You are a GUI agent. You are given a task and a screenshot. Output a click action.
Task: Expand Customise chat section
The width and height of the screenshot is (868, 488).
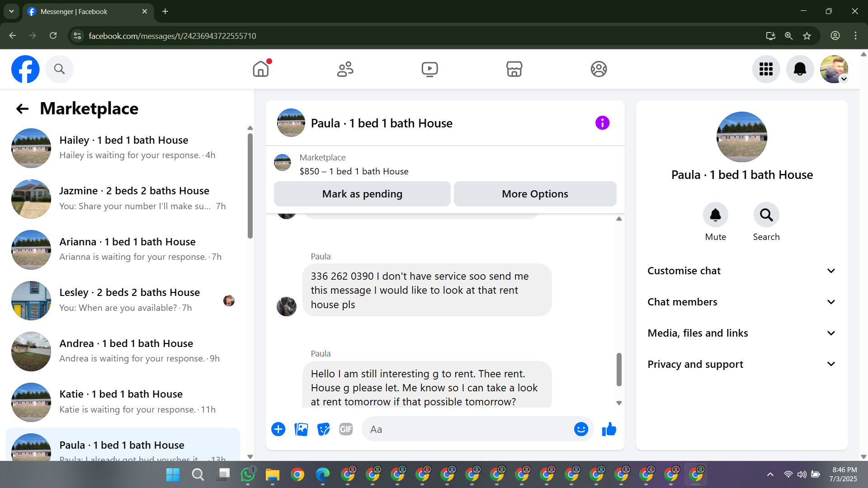(x=741, y=271)
